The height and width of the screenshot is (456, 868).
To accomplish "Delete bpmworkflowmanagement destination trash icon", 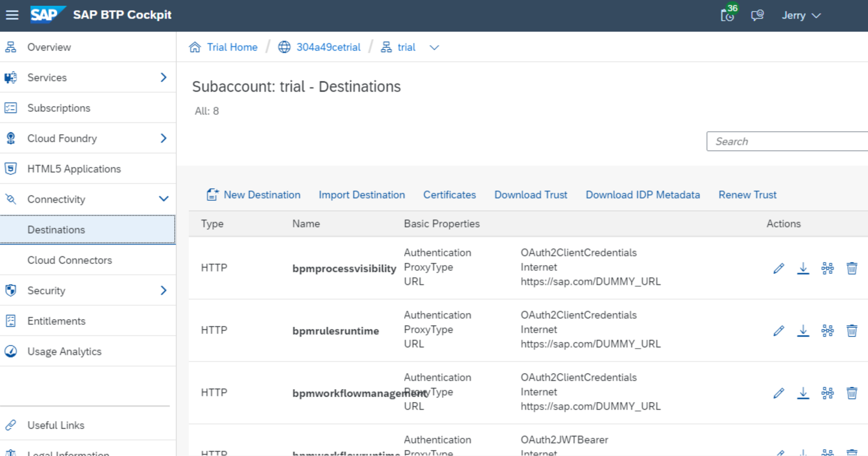I will 852,393.
